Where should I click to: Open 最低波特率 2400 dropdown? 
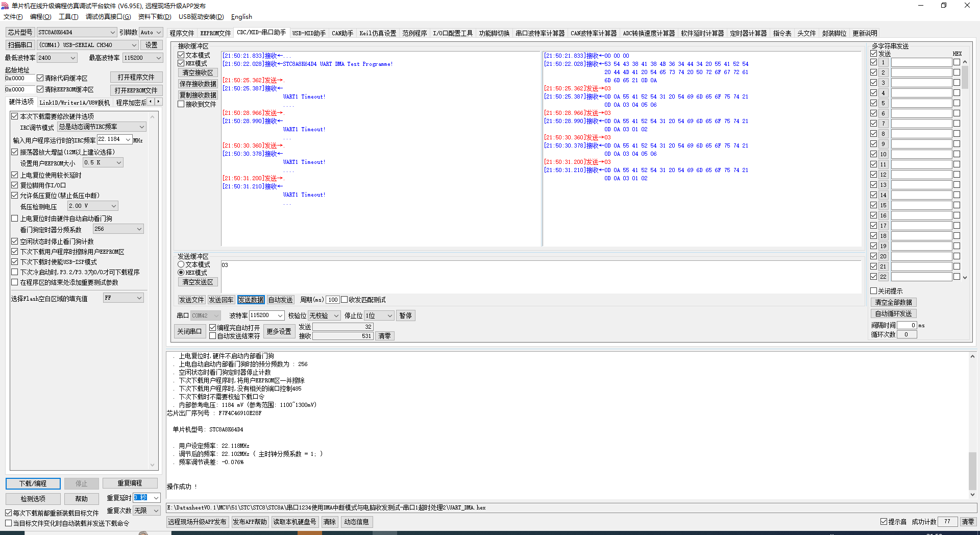point(57,58)
